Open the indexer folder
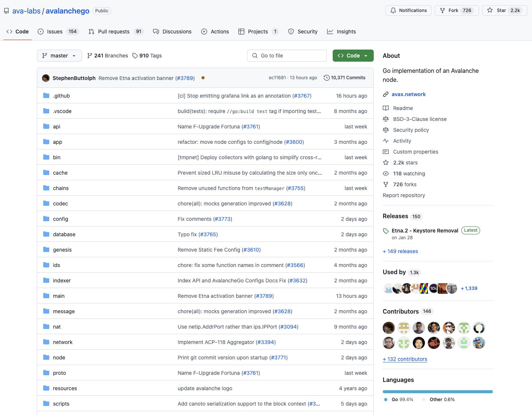Image resolution: width=532 pixels, height=415 pixels. (x=62, y=281)
